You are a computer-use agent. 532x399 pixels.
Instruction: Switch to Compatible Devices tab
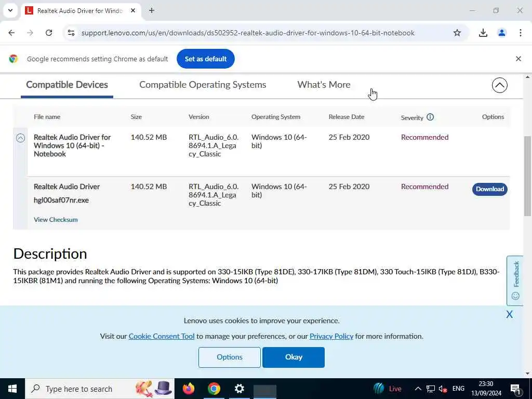67,85
